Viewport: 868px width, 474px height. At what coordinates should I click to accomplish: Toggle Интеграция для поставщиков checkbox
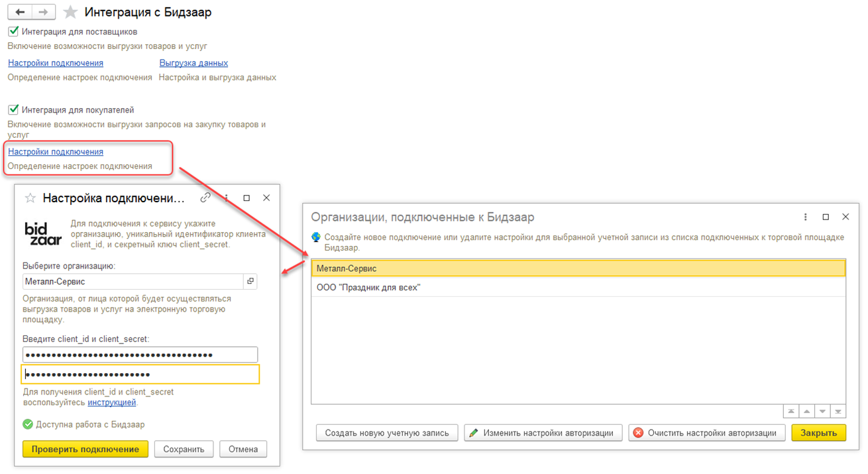13,31
